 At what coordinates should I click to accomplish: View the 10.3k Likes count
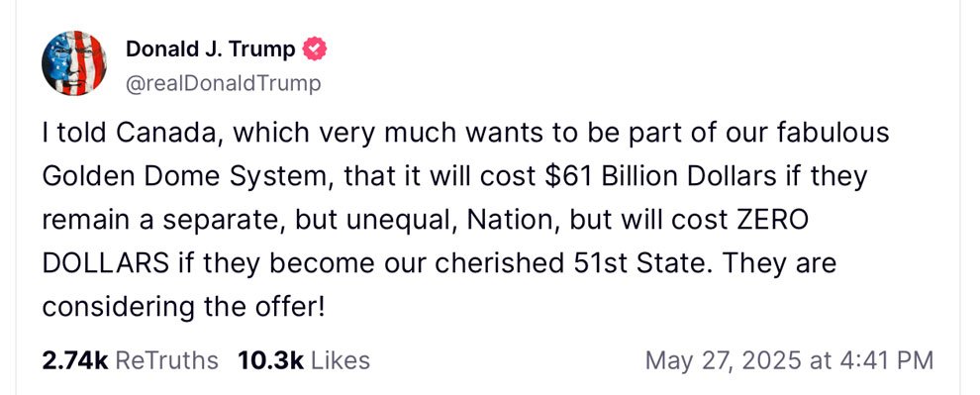(x=270, y=360)
